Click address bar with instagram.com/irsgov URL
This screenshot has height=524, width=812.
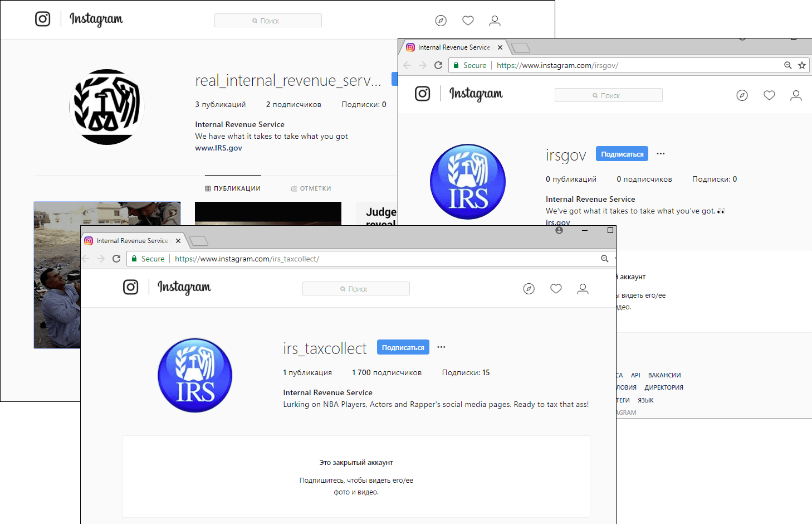[x=628, y=65]
